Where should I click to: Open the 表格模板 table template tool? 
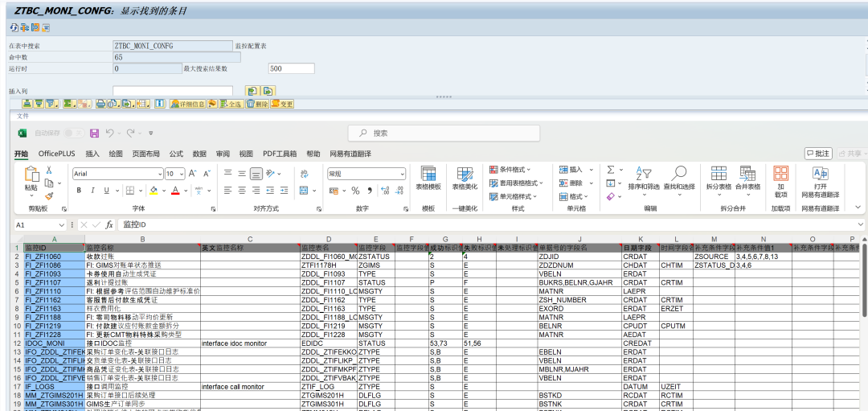coord(428,179)
